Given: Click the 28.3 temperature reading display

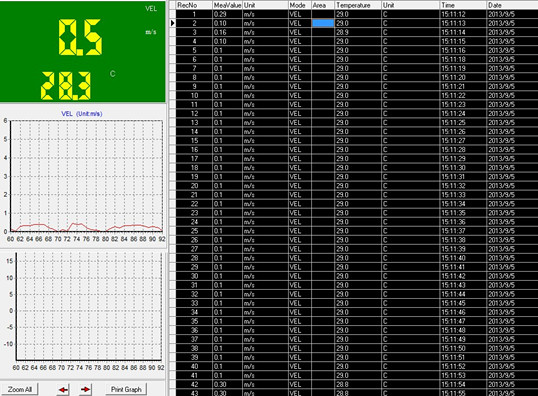Looking at the screenshot, I should click(66, 86).
